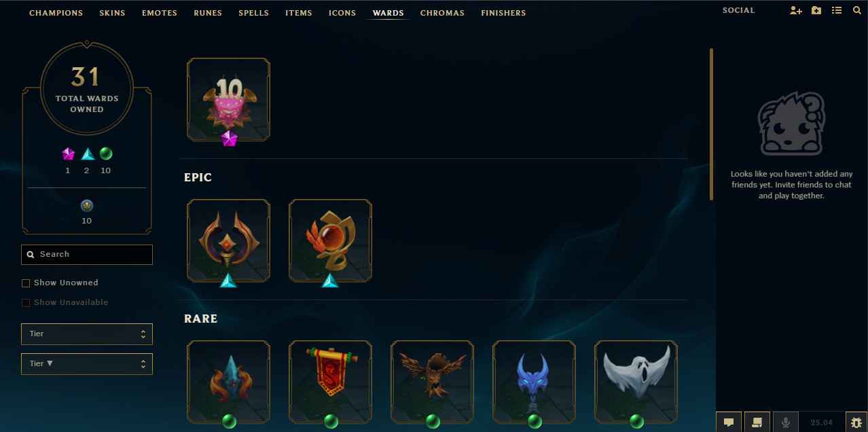The height and width of the screenshot is (432, 868).
Task: Open the missions panel icon beside chat
Action: 757,422
